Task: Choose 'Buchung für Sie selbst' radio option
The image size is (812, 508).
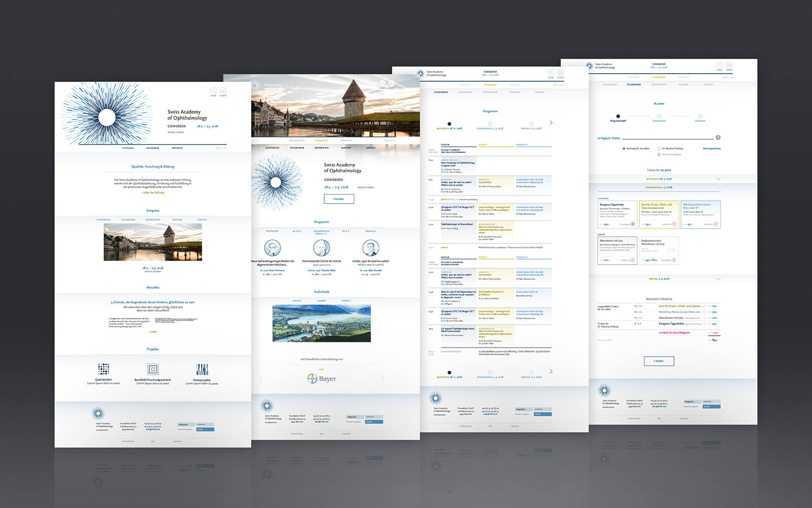Action: 624,148
